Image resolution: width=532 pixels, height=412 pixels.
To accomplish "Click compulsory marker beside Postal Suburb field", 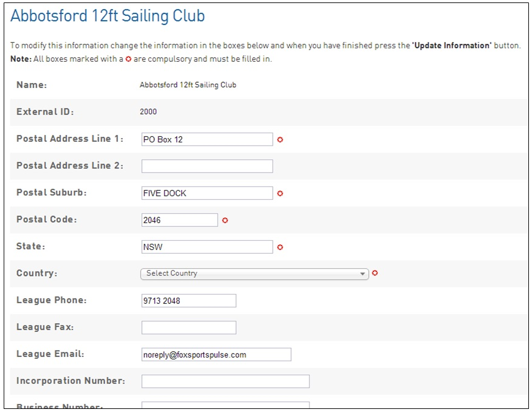I will tap(280, 194).
